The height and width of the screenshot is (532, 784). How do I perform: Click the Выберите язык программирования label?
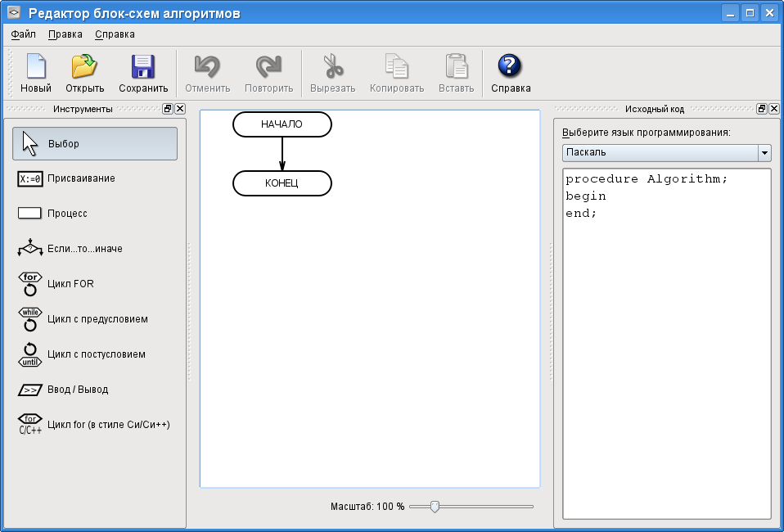click(x=646, y=133)
